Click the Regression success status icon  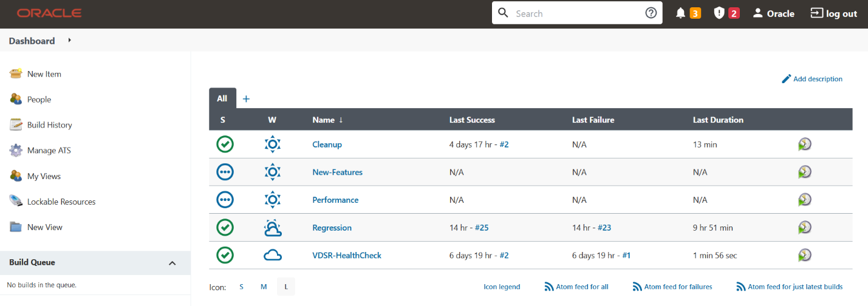pos(225,228)
